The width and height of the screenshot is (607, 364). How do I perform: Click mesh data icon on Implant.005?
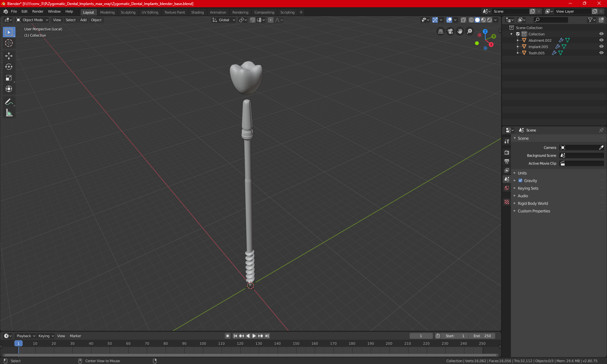point(564,47)
